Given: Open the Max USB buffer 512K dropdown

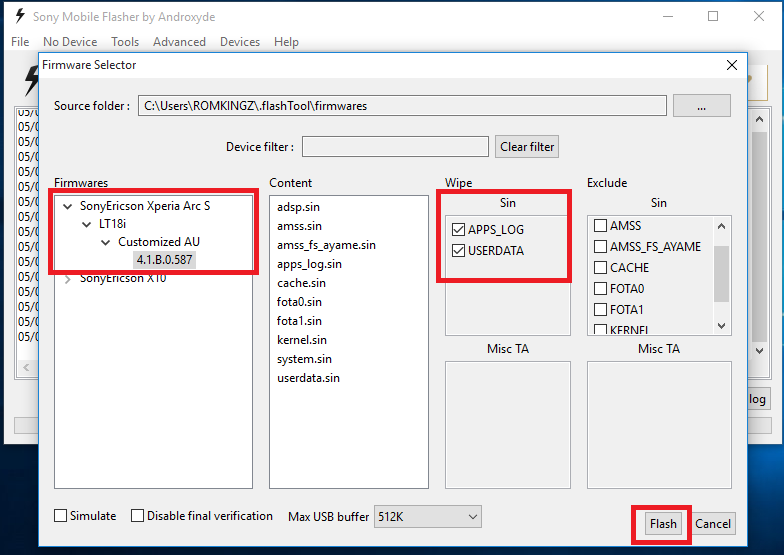Looking at the screenshot, I should click(428, 516).
